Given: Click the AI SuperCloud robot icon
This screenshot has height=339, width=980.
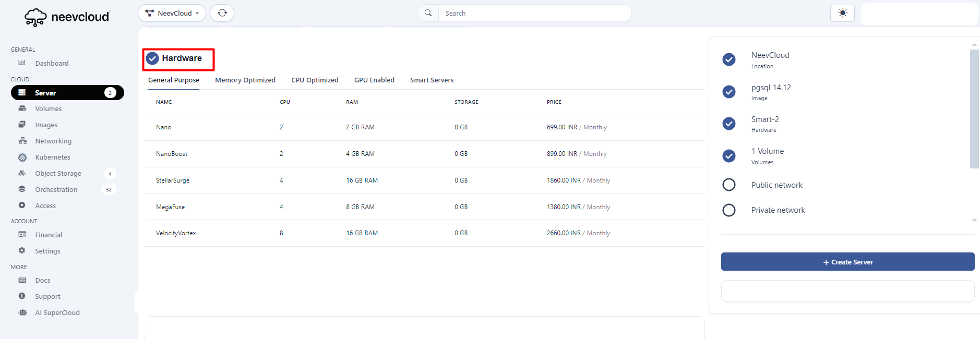Looking at the screenshot, I should click(22, 312).
